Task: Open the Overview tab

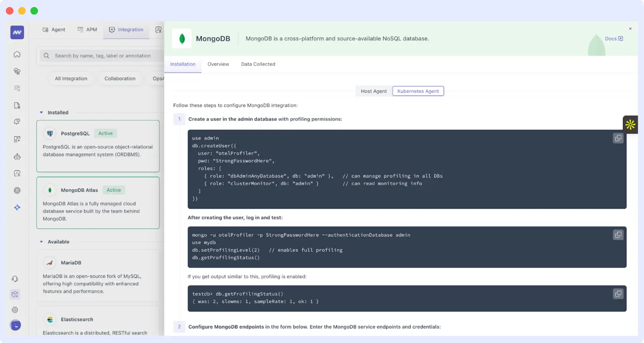Action: click(x=218, y=64)
